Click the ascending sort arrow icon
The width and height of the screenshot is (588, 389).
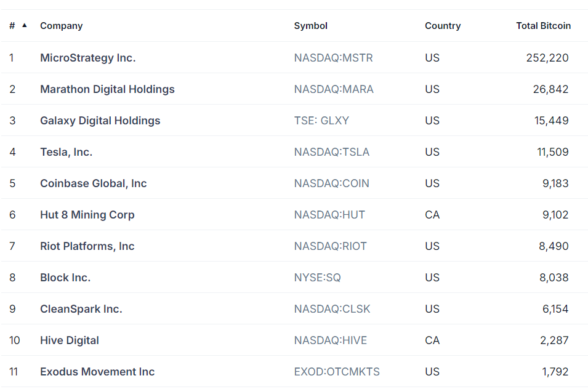tap(25, 25)
